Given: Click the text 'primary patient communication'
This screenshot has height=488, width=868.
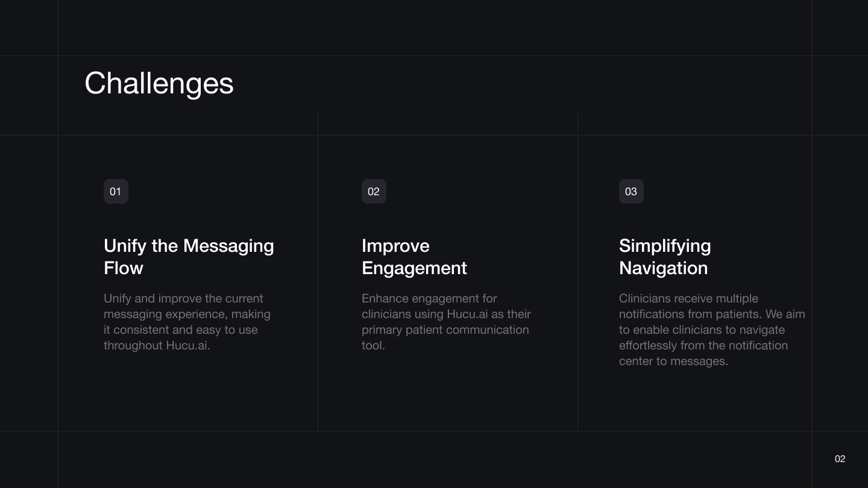Looking at the screenshot, I should [x=445, y=330].
